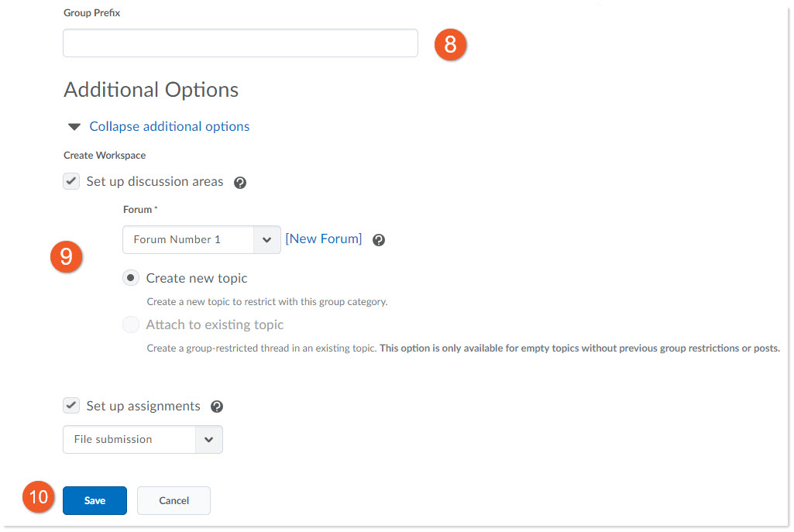
Task: Click the Group Prefix text field
Action: tap(240, 43)
